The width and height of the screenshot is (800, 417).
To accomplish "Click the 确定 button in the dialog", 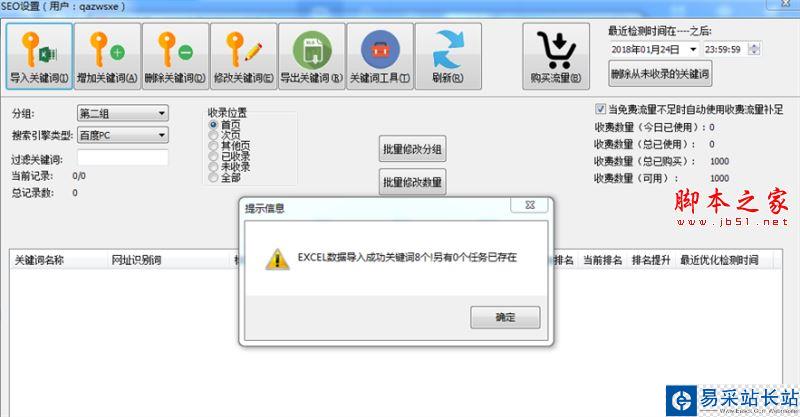I will [x=505, y=317].
